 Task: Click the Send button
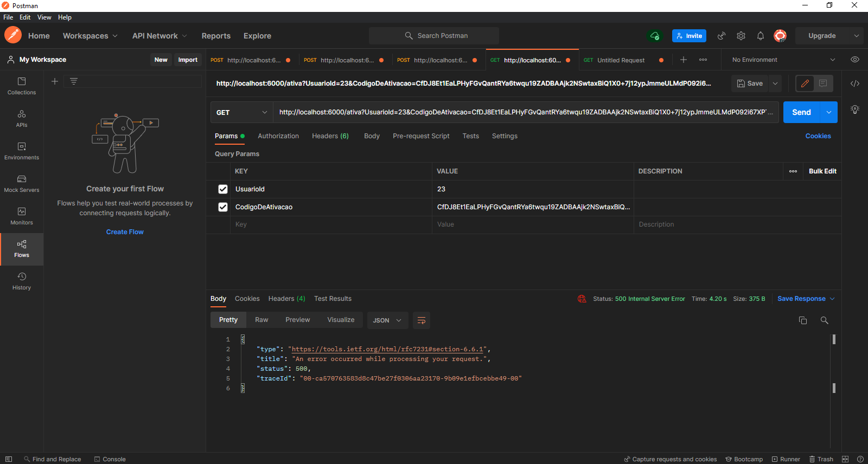tap(801, 112)
